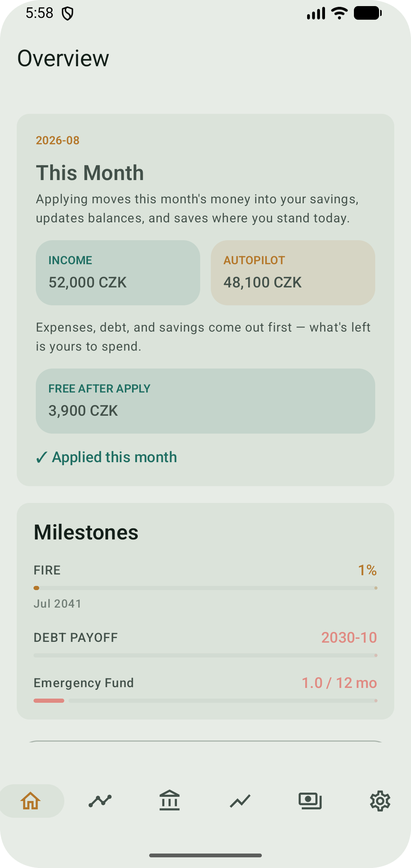Tap the Wi-Fi status icon
Image resolution: width=411 pixels, height=868 pixels.
tap(339, 13)
